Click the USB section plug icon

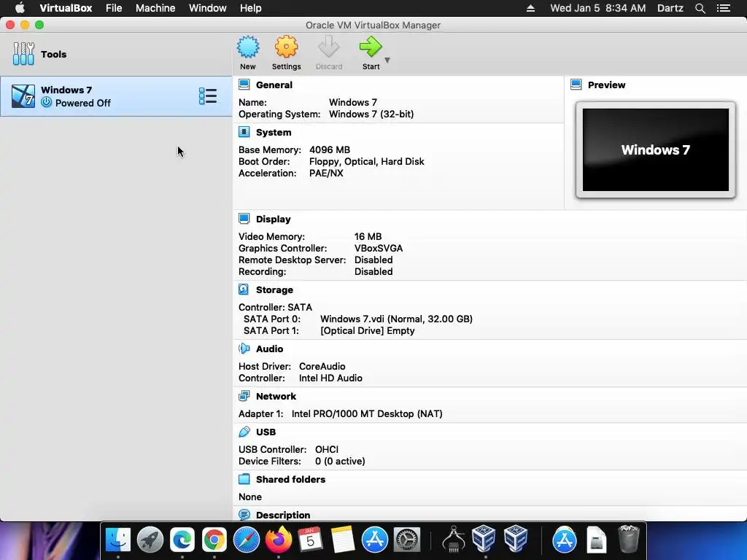tap(244, 432)
